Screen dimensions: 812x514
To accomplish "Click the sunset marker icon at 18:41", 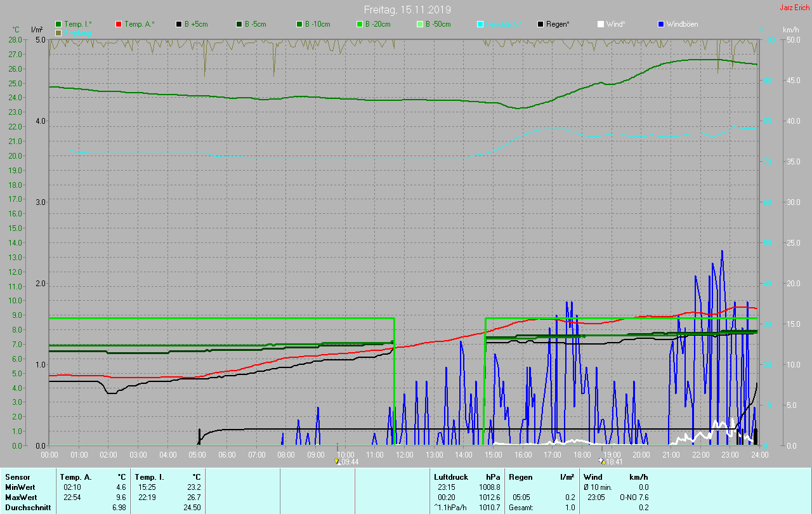I will (x=602, y=461).
